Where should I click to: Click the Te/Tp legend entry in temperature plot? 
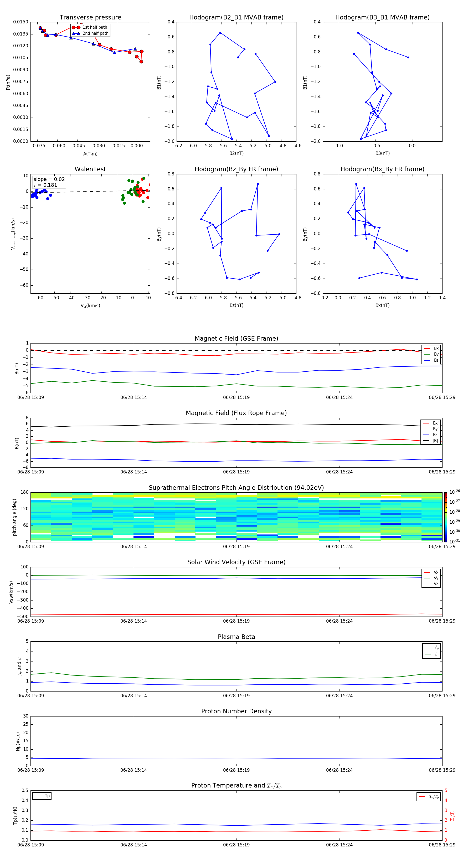429,796
